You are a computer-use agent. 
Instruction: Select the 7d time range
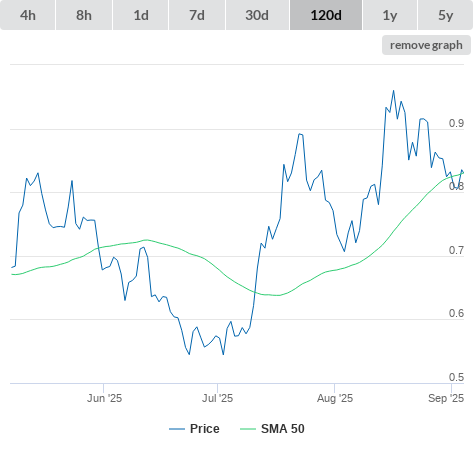pyautogui.click(x=197, y=15)
